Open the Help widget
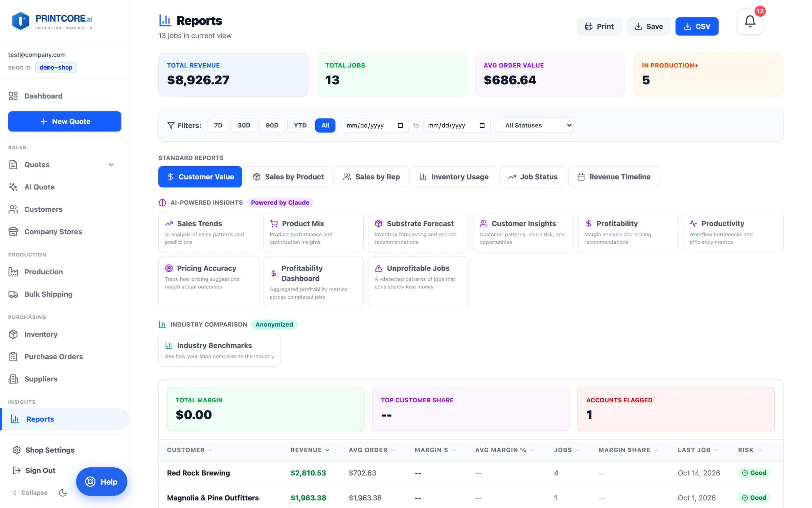The height and width of the screenshot is (508, 812). (x=101, y=482)
